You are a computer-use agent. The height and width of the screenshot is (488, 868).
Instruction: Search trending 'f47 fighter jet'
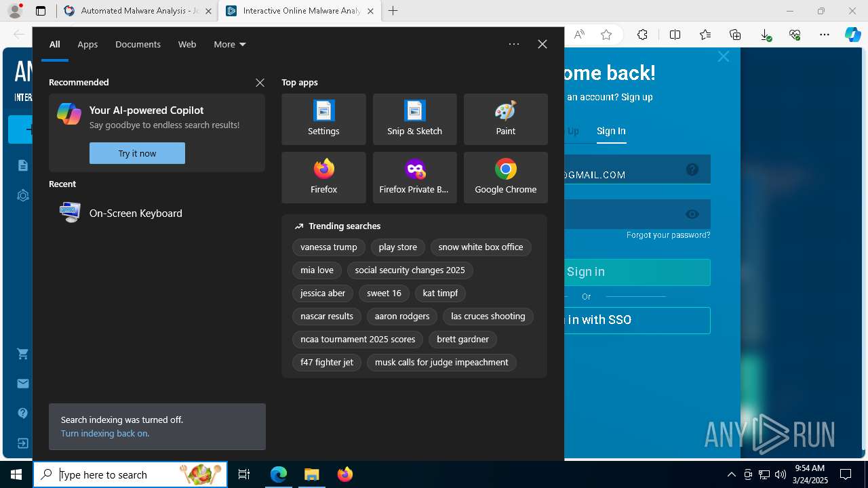[x=327, y=363]
